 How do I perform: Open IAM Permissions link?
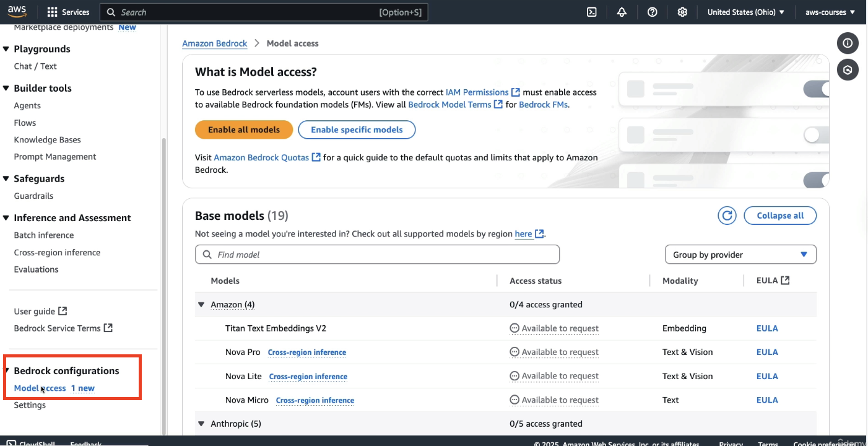click(477, 92)
